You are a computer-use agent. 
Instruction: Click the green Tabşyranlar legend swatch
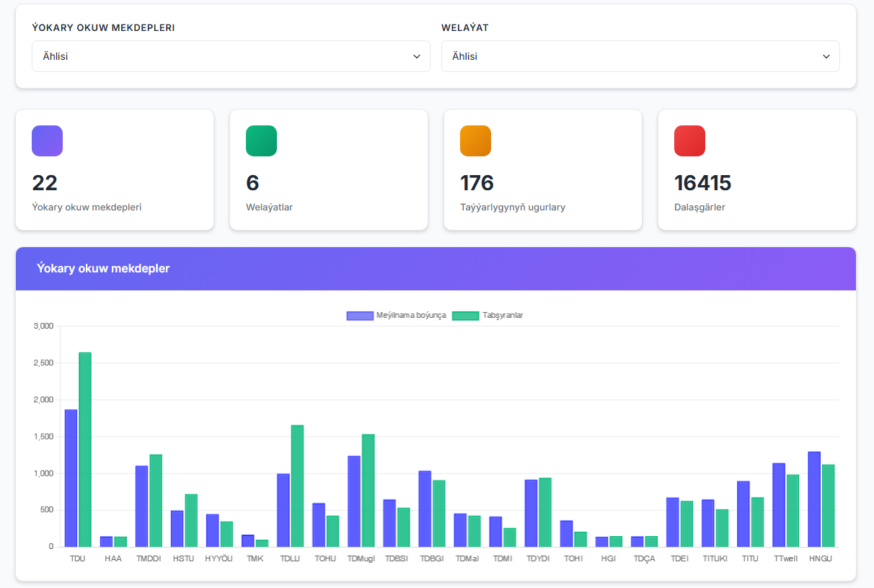click(x=465, y=316)
